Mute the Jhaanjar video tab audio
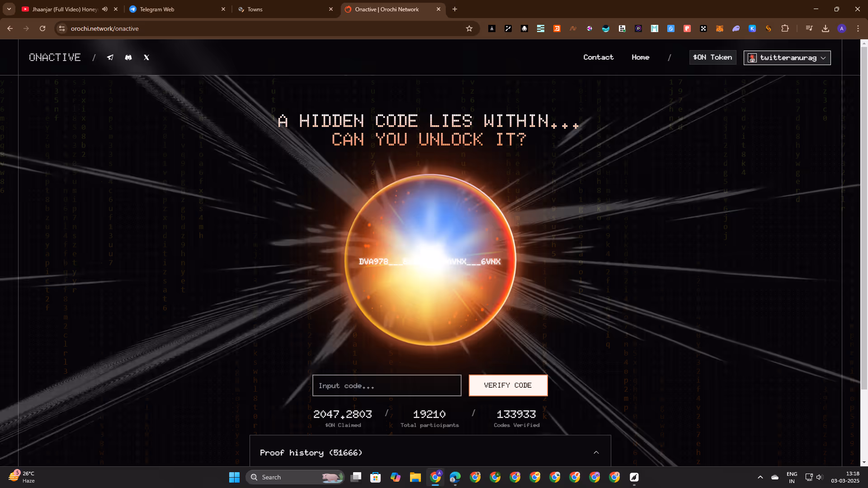 [x=105, y=9]
